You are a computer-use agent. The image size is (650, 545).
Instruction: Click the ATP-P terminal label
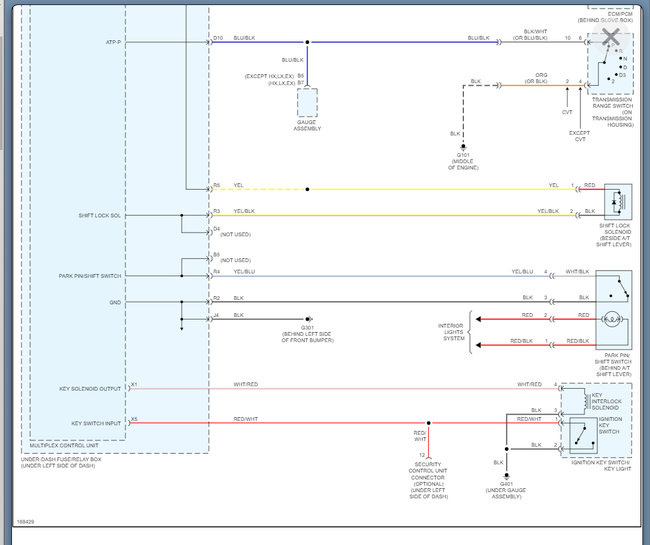click(113, 42)
